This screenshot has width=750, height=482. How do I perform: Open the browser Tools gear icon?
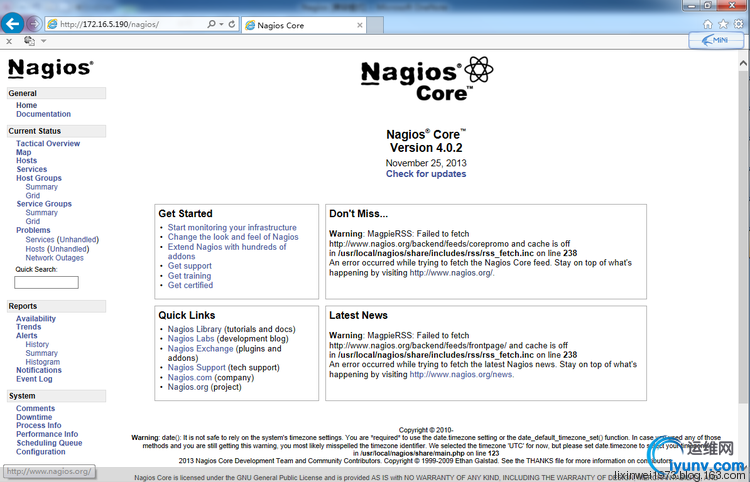pyautogui.click(x=739, y=24)
